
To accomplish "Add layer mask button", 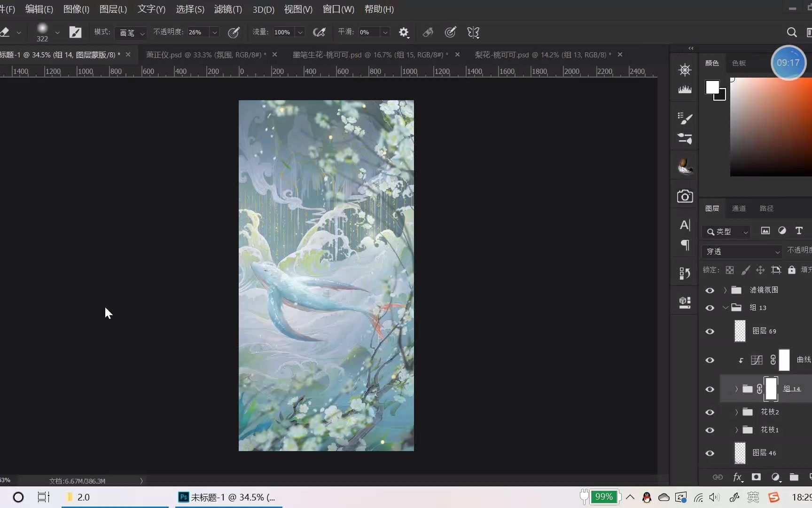I will tap(756, 477).
